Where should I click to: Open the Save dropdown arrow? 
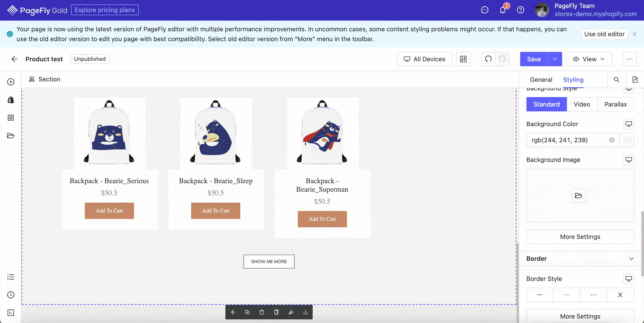tap(555, 59)
